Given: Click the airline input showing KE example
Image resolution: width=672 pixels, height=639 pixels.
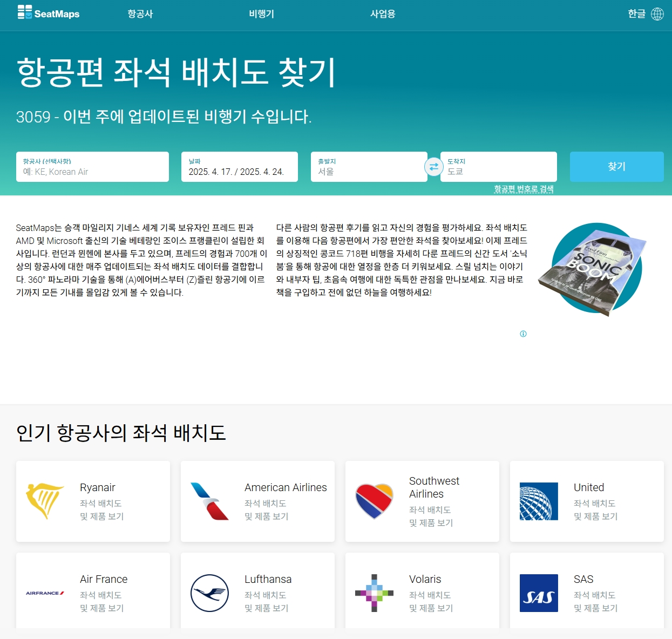Looking at the screenshot, I should pyautogui.click(x=92, y=167).
